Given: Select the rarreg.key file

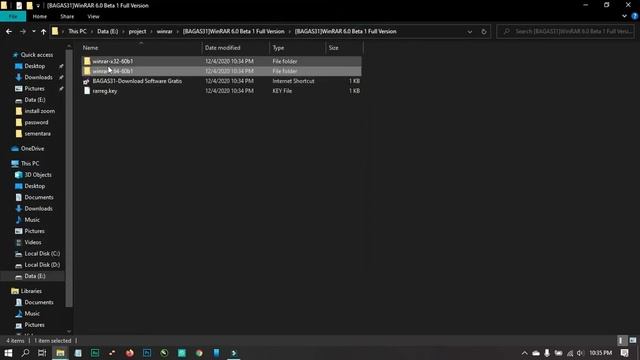Looking at the screenshot, I should tap(221, 91).
